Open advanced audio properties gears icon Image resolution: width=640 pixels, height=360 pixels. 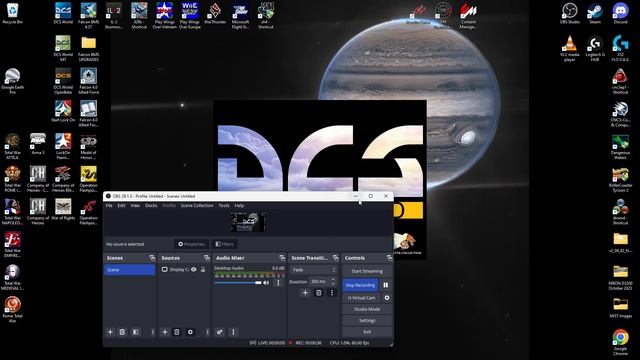coord(220,332)
